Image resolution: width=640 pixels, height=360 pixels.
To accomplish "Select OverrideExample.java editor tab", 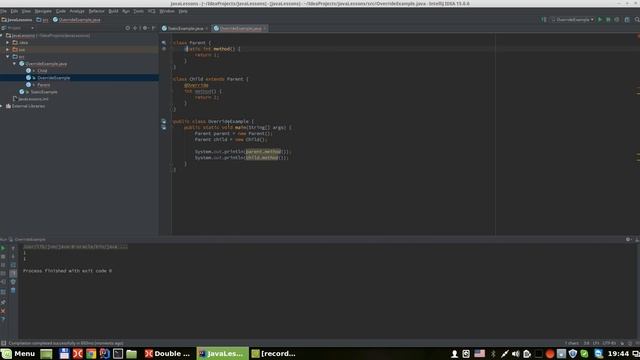I will [240, 29].
